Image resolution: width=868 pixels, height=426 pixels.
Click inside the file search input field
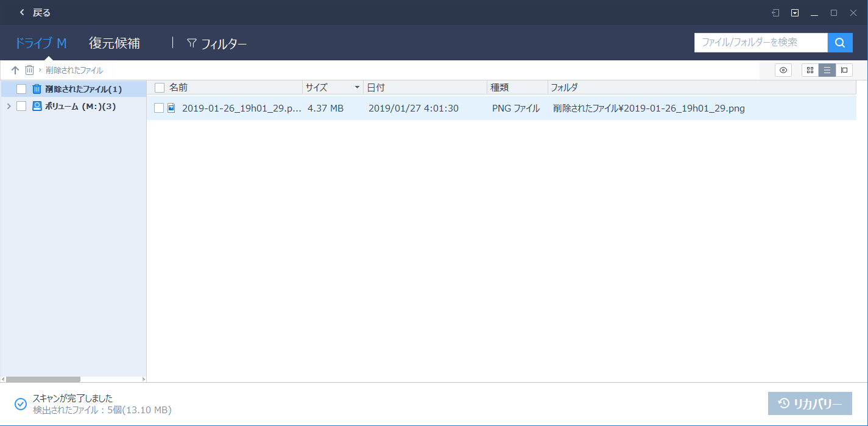(755, 43)
